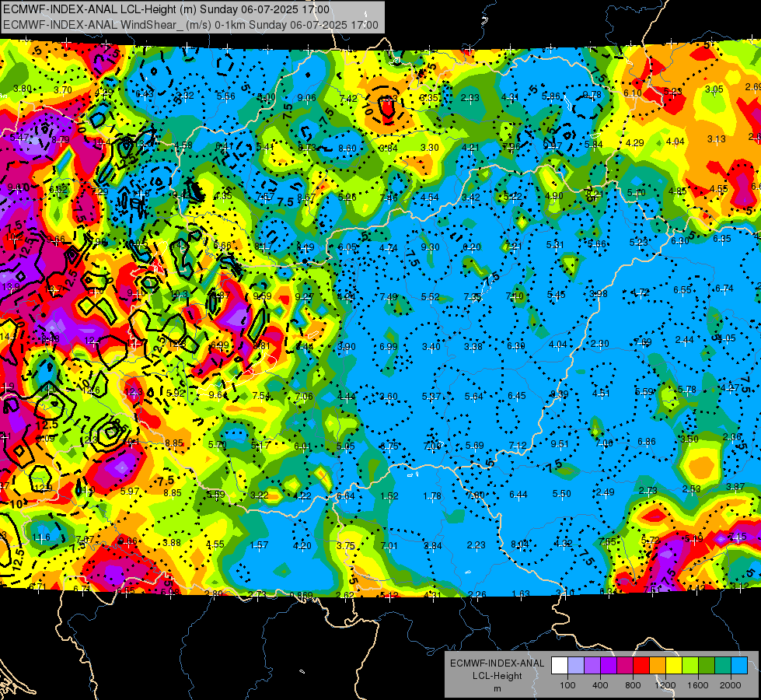Click the legend label '1200'
The width and height of the screenshot is (761, 700).
665,685
